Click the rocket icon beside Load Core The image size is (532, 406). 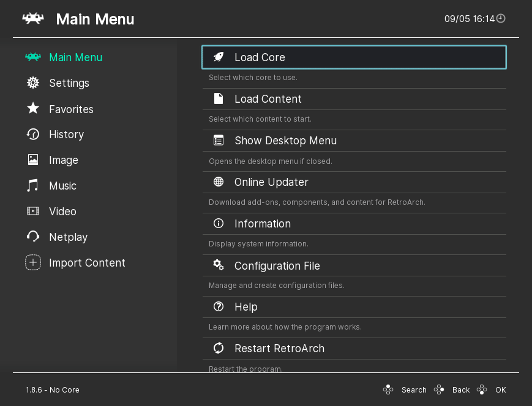pyautogui.click(x=219, y=57)
